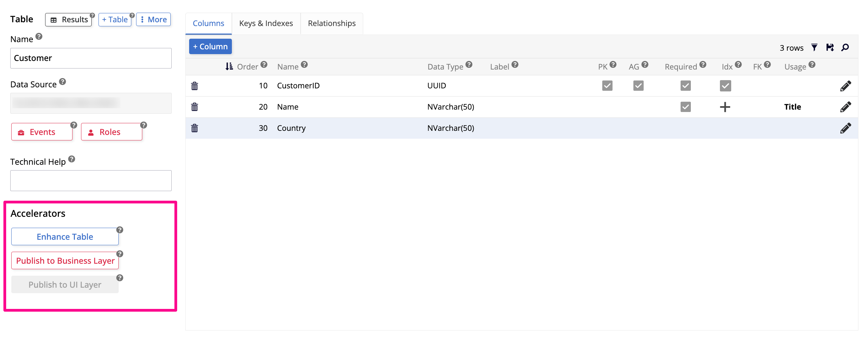
Task: Toggle Idx checkbox for CustomerID
Action: [725, 86]
